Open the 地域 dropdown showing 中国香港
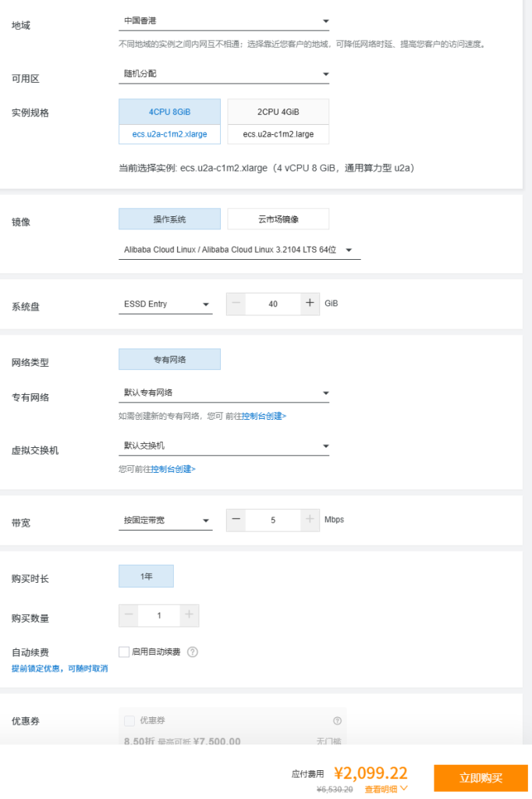 [x=224, y=21]
